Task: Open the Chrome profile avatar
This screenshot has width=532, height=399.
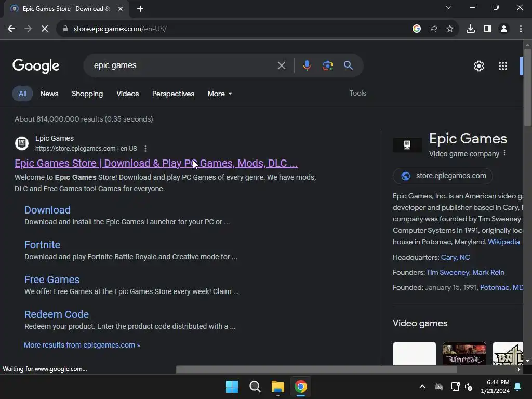Action: [504, 29]
